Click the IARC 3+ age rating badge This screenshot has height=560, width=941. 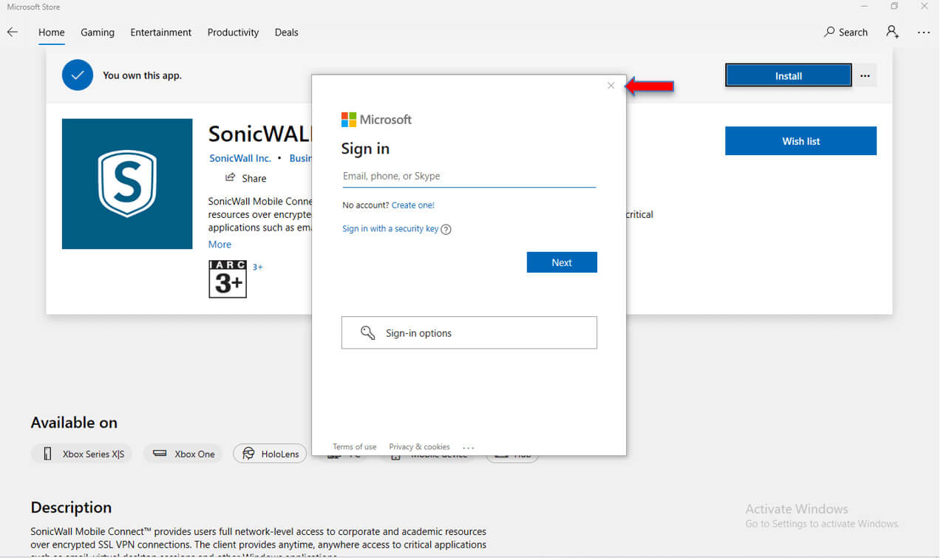tap(228, 279)
